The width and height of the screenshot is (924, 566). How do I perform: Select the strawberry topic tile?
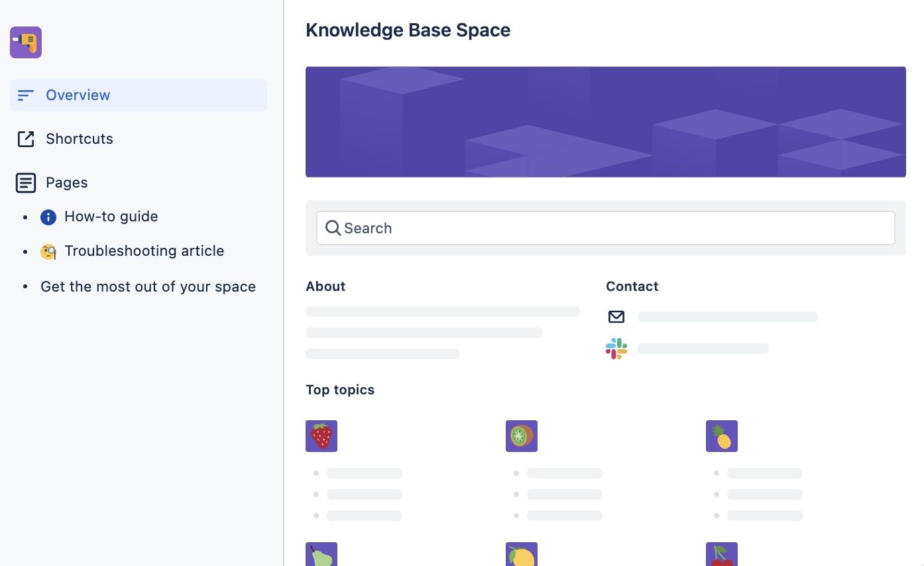click(x=321, y=435)
